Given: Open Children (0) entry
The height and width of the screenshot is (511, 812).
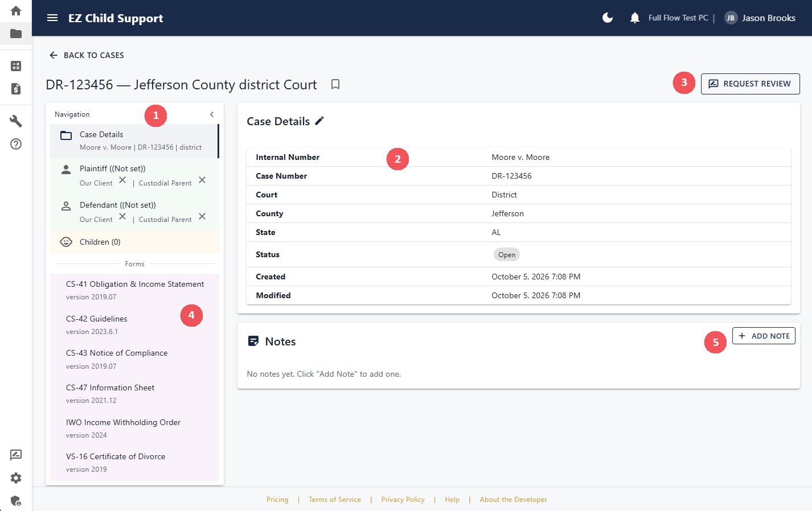Looking at the screenshot, I should [x=134, y=242].
